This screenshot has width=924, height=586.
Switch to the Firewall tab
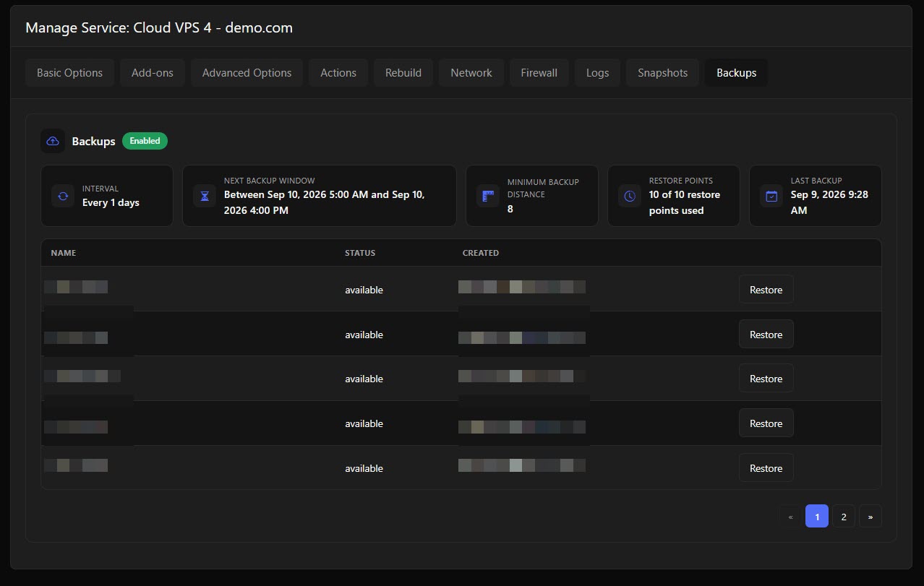[539, 73]
